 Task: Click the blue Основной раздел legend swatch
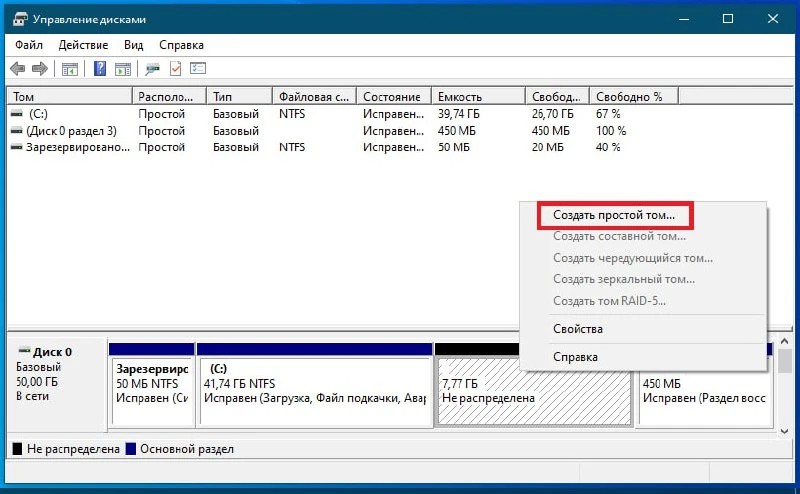click(131, 449)
